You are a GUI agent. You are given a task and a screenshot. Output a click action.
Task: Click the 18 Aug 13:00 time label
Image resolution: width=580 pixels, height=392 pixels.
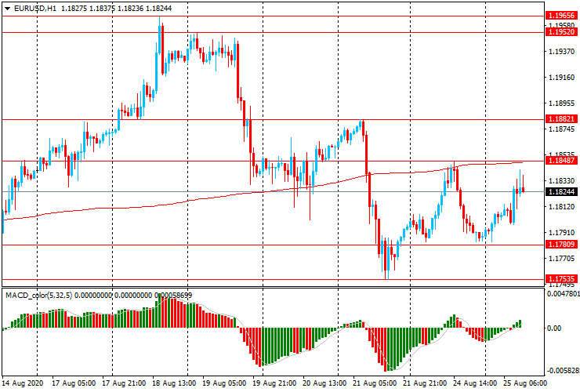(x=174, y=383)
